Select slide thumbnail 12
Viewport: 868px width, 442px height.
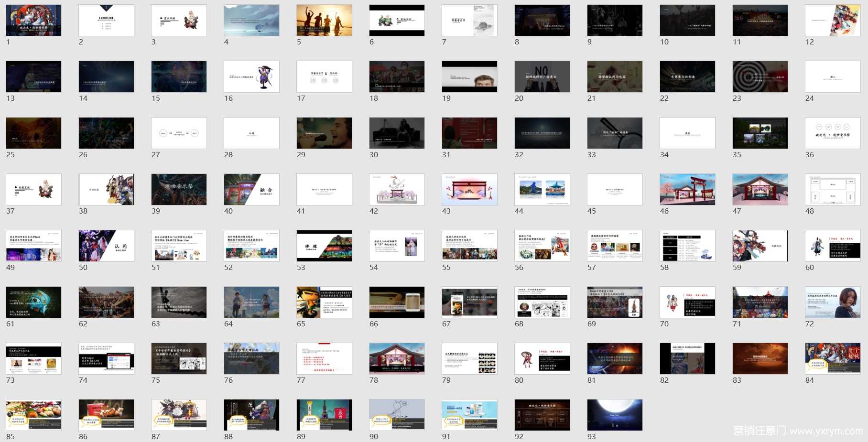pyautogui.click(x=833, y=20)
